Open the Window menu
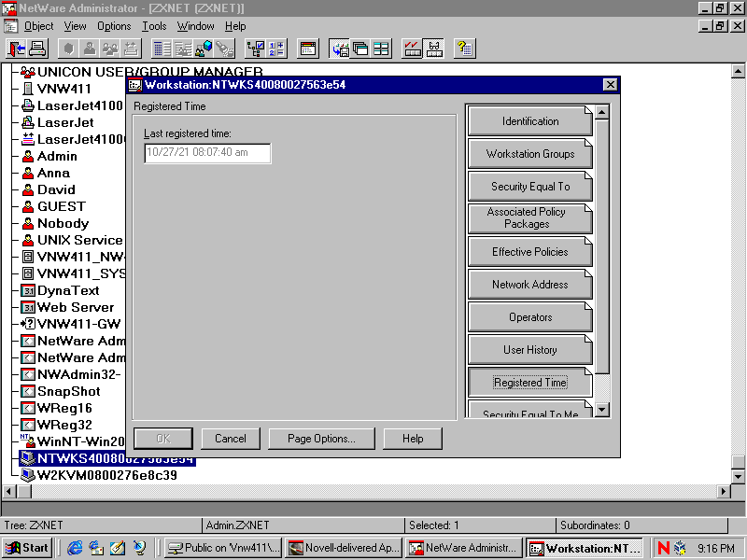Viewport: 747px width, 560px height. pyautogui.click(x=196, y=26)
